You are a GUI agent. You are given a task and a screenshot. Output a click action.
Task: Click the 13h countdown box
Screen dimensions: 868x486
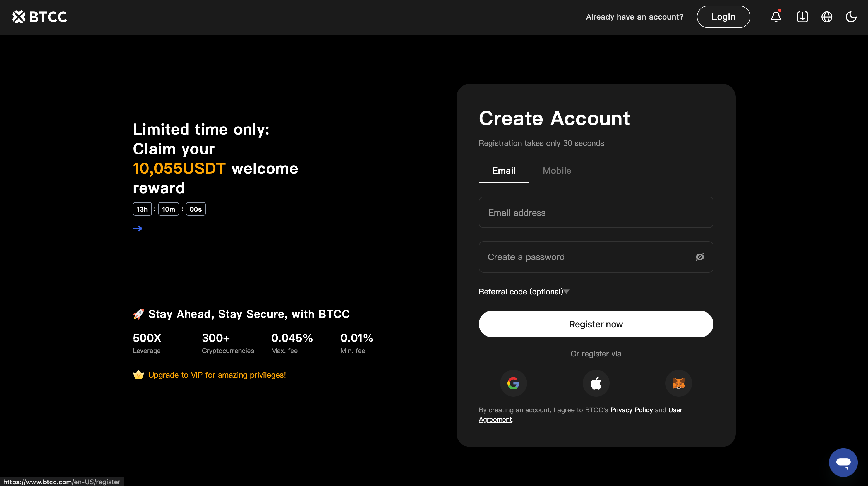pyautogui.click(x=142, y=209)
